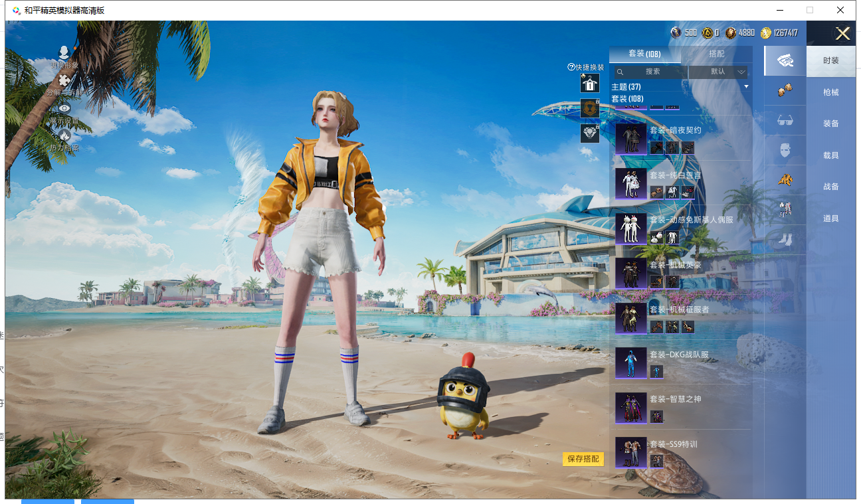Select the orange jacket category icon
Image resolution: width=861 pixels, height=504 pixels.
[x=785, y=180]
